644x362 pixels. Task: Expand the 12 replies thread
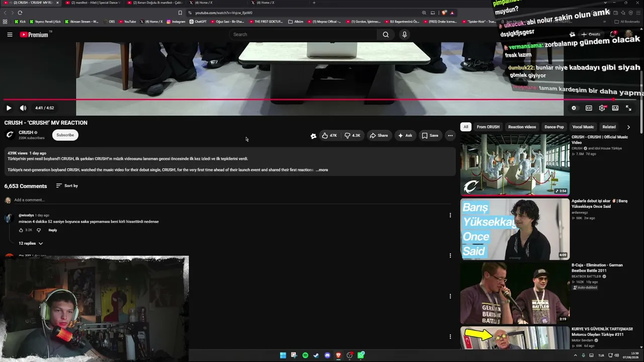pos(31,243)
